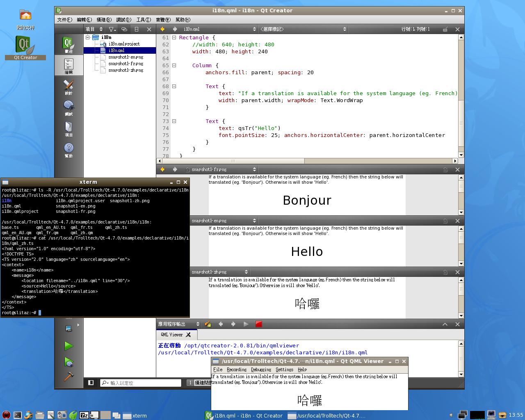Open the Qt Welcome mode
The width and height of the screenshot is (525, 420).
coord(68,44)
